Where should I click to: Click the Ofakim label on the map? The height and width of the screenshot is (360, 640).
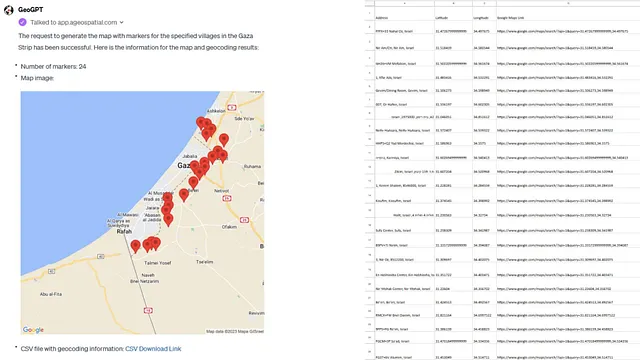229,227
